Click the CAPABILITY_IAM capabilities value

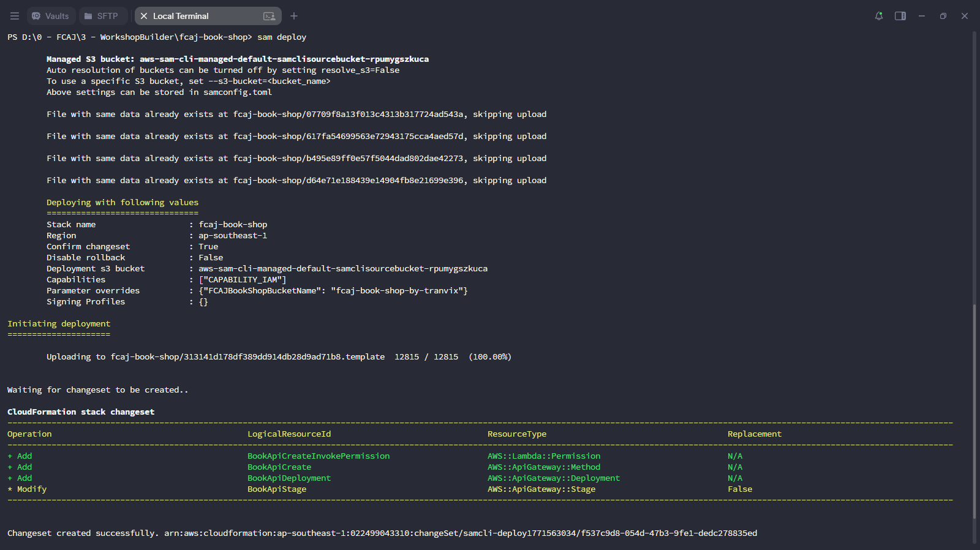[x=243, y=280]
